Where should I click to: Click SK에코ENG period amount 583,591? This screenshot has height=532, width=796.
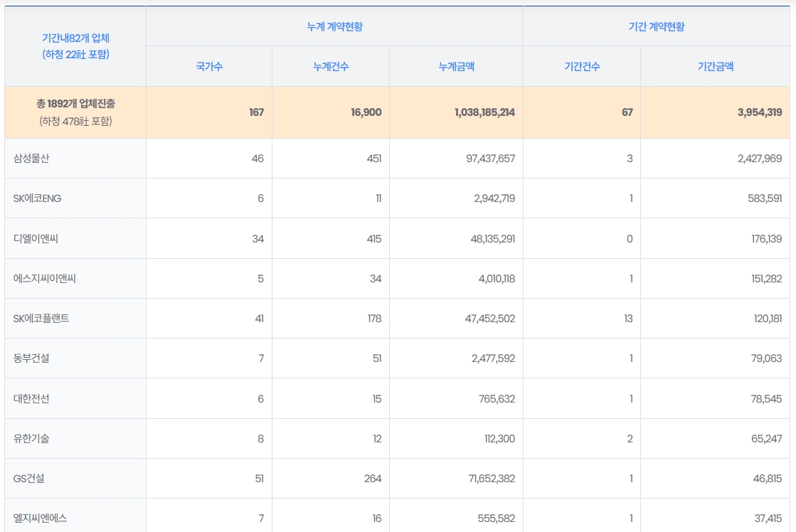tap(765, 198)
